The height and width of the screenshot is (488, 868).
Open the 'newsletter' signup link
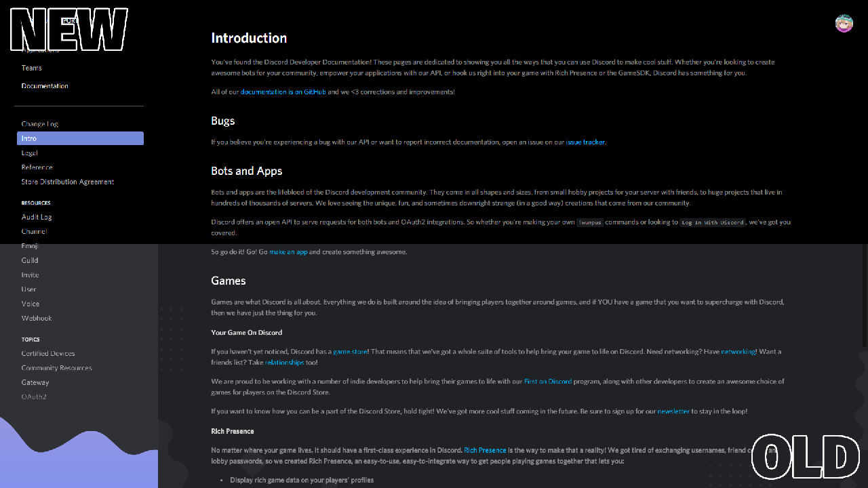673,411
